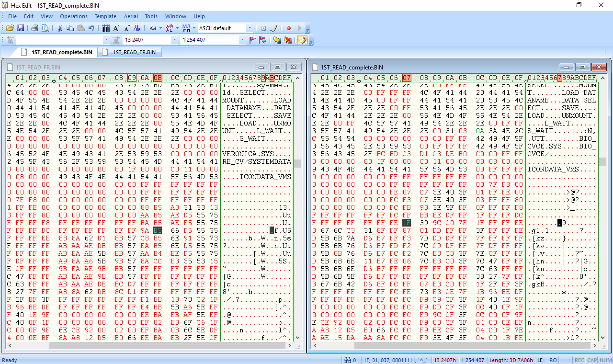The height and width of the screenshot is (364, 613).
Task: Toggle the FF:255 hex/decimal address icon
Action: pos(137,28)
